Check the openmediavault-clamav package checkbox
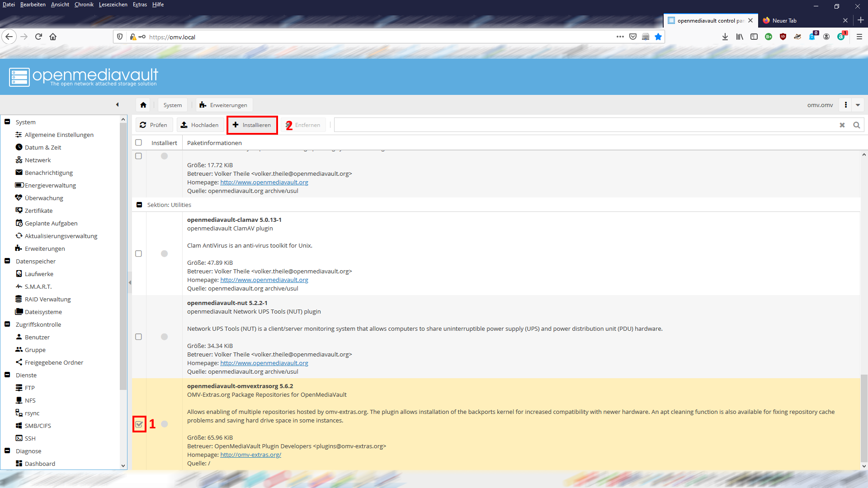868x488 pixels. pyautogui.click(x=139, y=253)
